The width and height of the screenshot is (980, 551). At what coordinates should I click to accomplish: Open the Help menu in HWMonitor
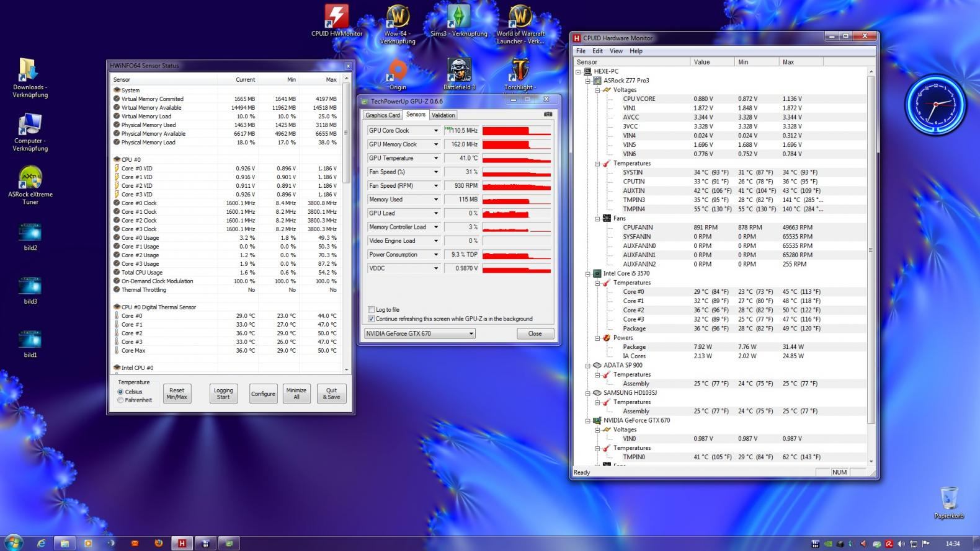636,51
